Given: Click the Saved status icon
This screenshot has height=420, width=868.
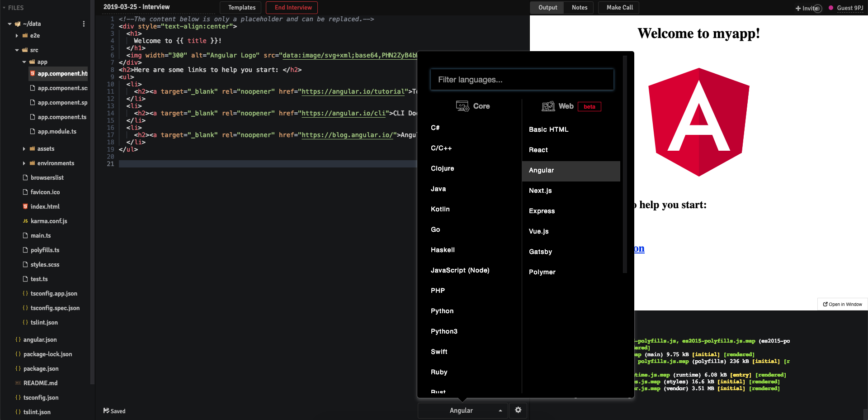Looking at the screenshot, I should [106, 410].
